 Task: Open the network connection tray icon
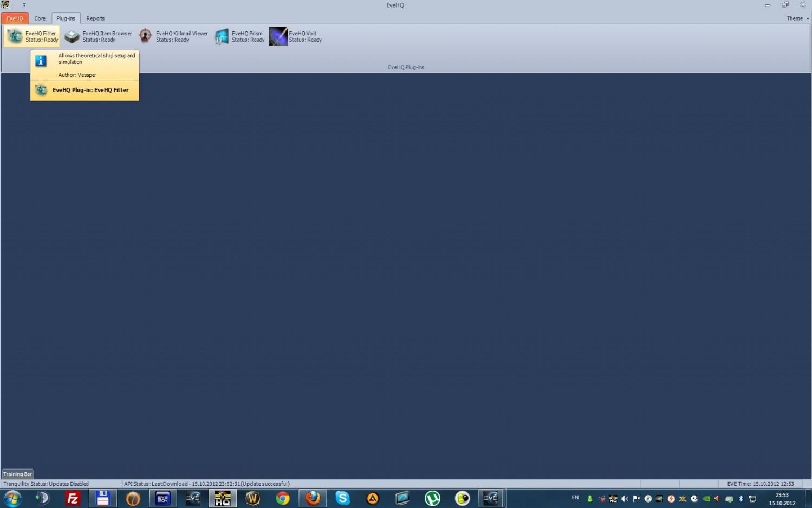point(752,499)
